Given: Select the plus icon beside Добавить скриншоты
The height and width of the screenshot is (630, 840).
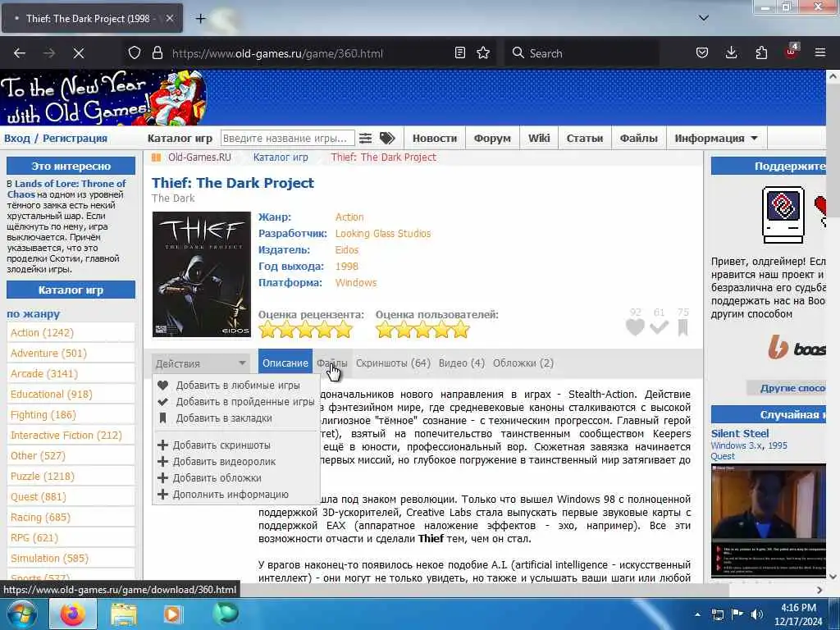Looking at the screenshot, I should [x=163, y=445].
